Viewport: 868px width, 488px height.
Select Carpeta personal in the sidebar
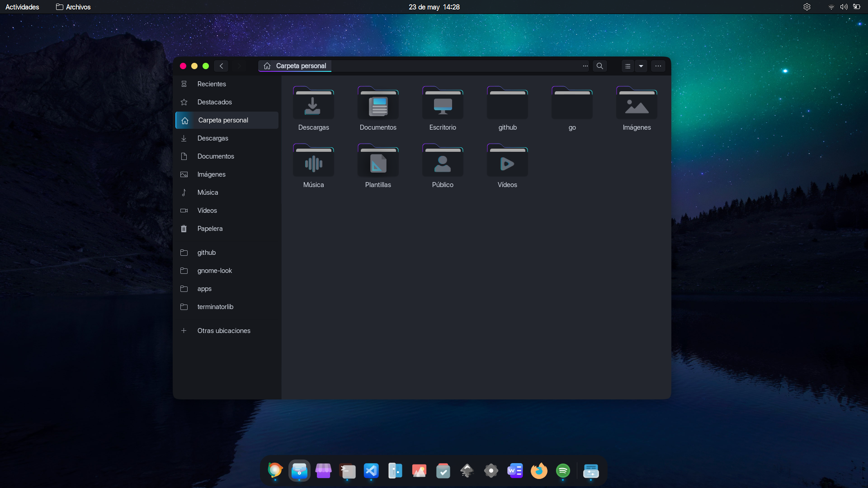pyautogui.click(x=227, y=120)
